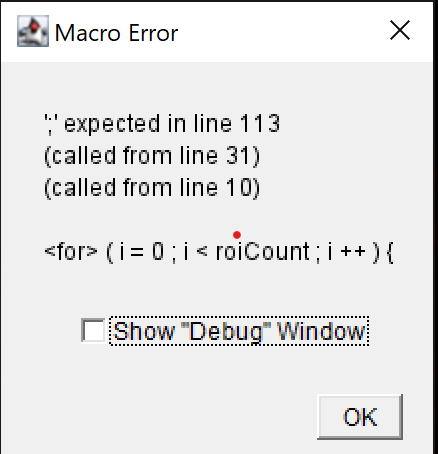Dismiss the error with the OK button
The image size is (438, 454).
click(360, 417)
